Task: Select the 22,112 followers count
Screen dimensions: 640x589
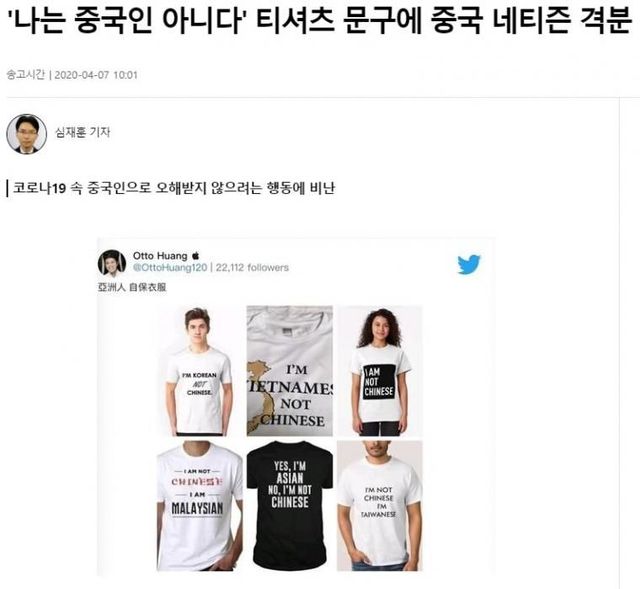Action: (x=252, y=268)
